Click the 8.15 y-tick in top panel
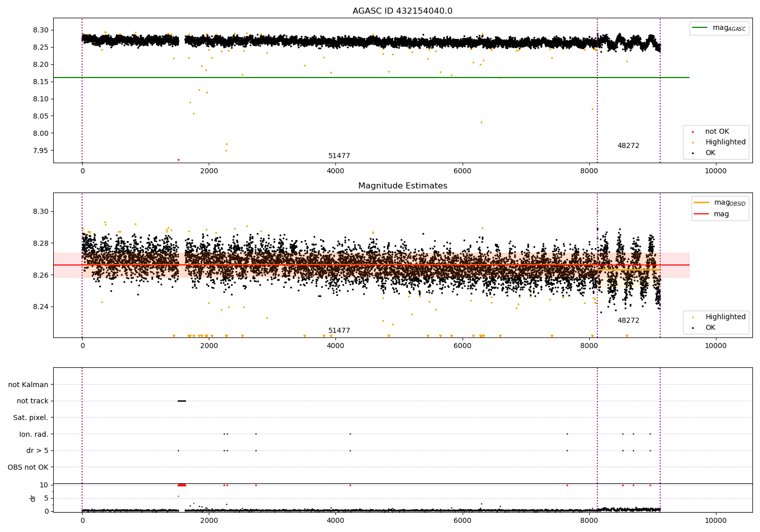760x532 pixels. (42, 82)
